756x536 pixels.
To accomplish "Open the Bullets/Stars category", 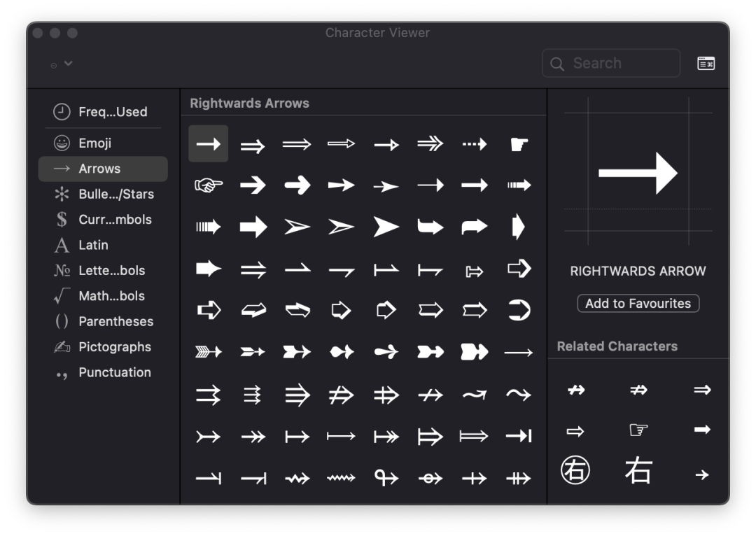I will tap(103, 195).
